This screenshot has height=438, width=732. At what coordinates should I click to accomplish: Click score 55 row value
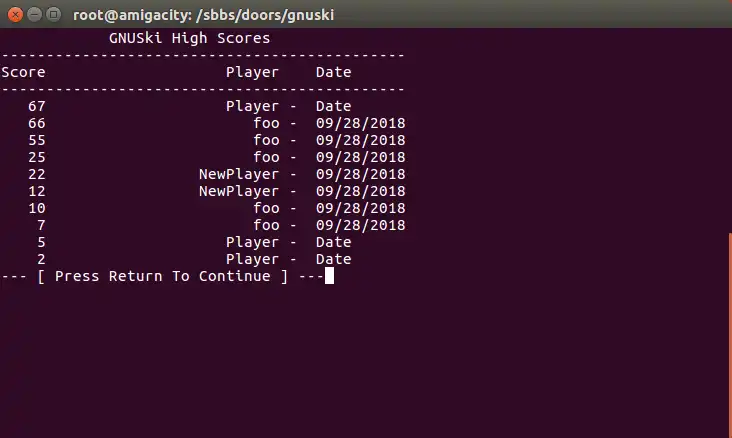tap(37, 140)
